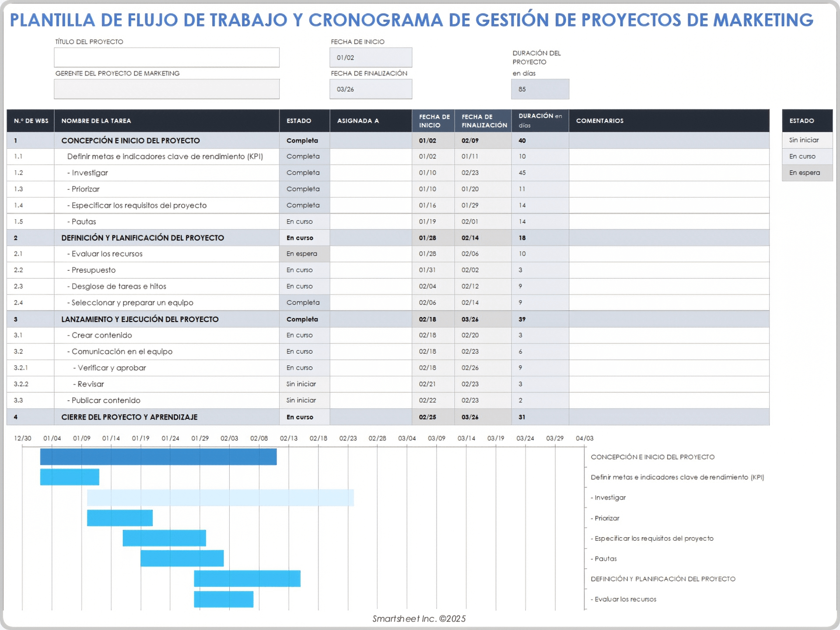Screen dimensions: 840x630
Task: Click the 02/13 date label on Gantt axis
Action: (x=289, y=438)
